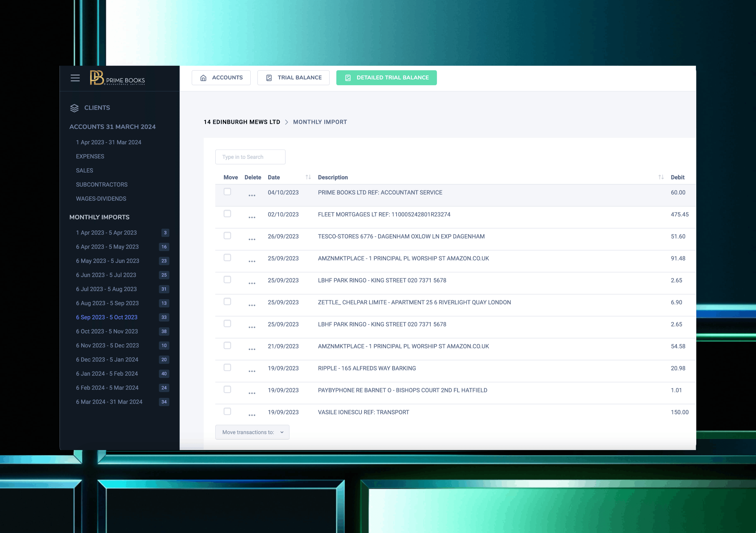Open delete dots for ZETTLE_ CHELPAR row
The image size is (756, 533).
(x=252, y=305)
